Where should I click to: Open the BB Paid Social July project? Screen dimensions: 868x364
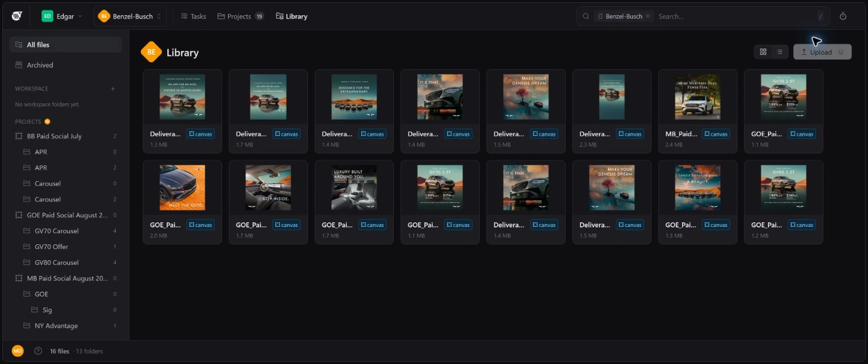66,136
